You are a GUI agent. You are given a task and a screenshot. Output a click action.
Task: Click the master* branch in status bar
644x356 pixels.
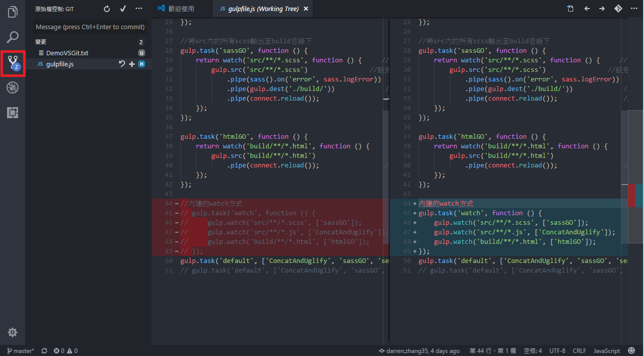pos(21,351)
